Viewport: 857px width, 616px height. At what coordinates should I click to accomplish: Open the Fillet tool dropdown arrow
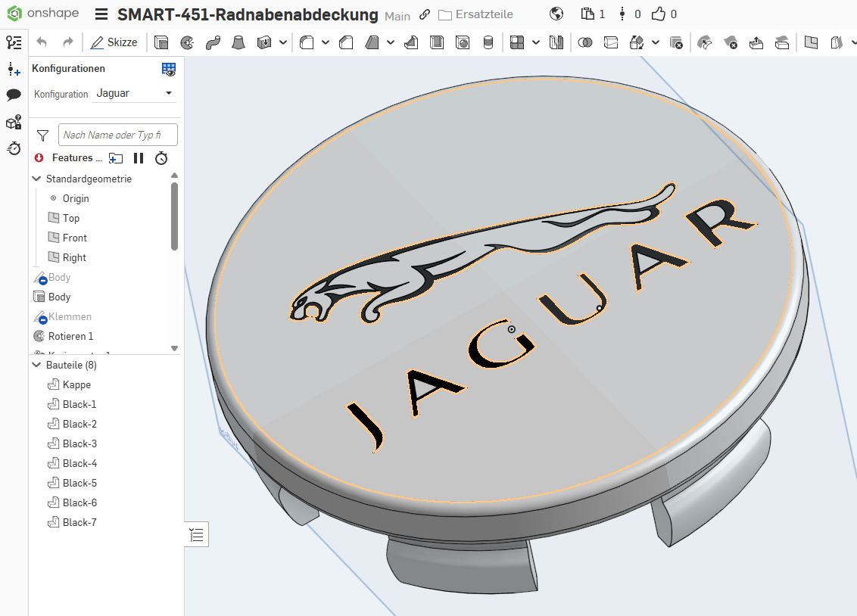tap(326, 42)
